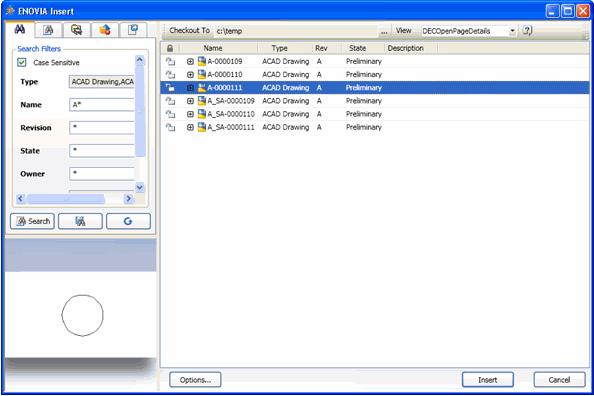Toggle the Case Sensitive checkbox
Screen dimensions: 594x396
tap(22, 63)
